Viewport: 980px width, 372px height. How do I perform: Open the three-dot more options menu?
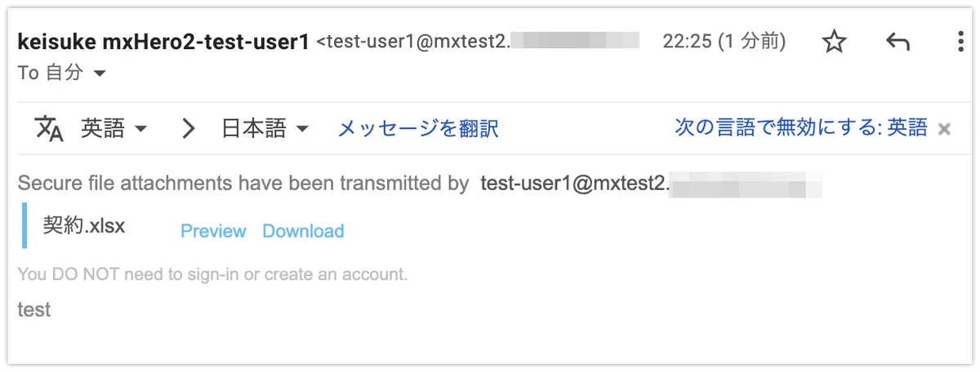point(960,42)
